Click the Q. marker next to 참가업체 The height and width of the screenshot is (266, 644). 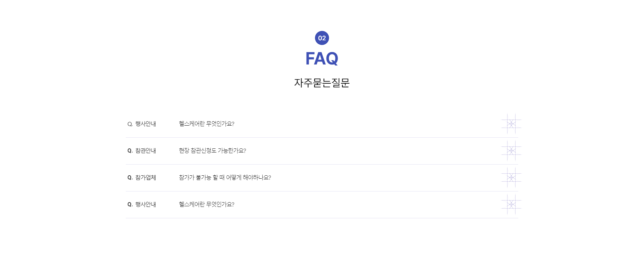coord(130,178)
